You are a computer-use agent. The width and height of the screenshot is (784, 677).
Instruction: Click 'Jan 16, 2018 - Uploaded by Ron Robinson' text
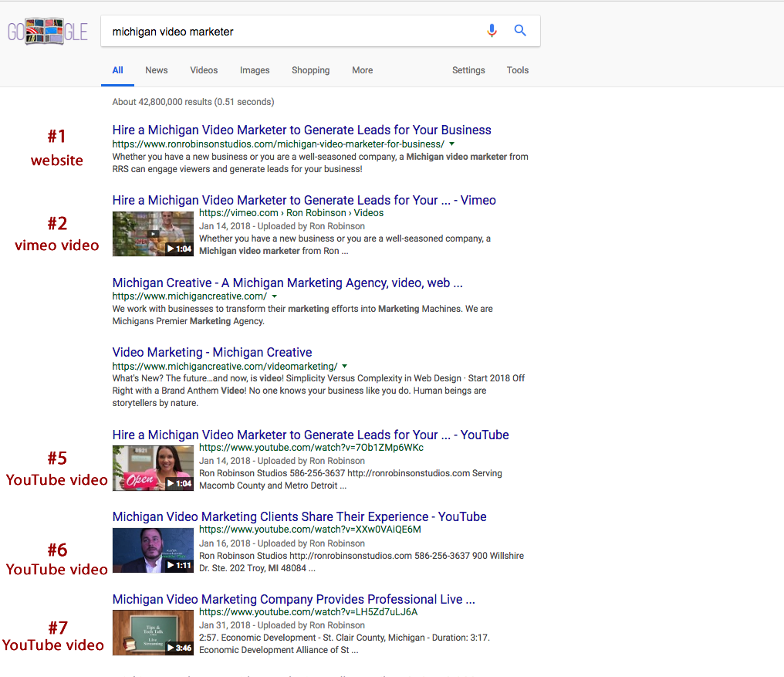point(282,543)
